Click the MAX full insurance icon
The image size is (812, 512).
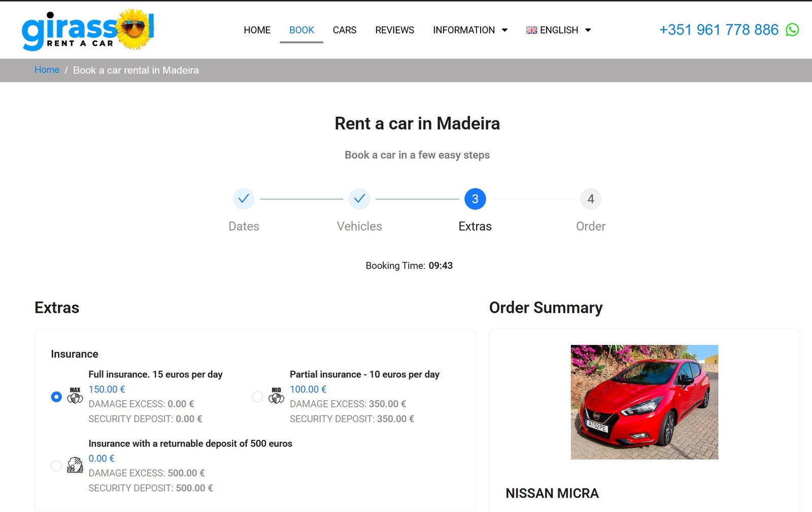click(x=75, y=396)
